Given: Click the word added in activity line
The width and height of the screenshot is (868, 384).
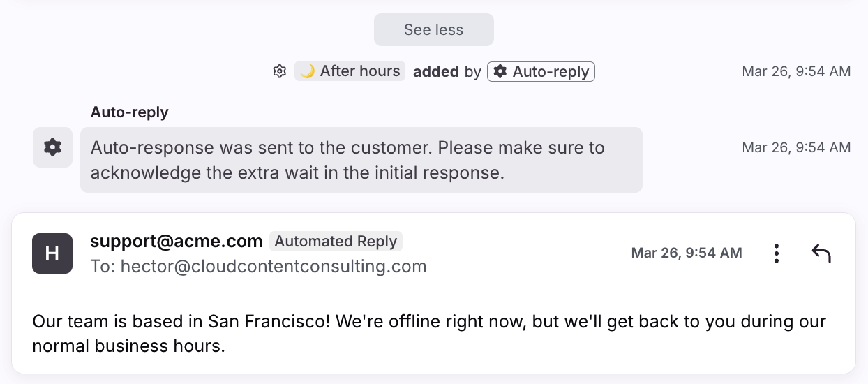Looking at the screenshot, I should click(x=436, y=71).
